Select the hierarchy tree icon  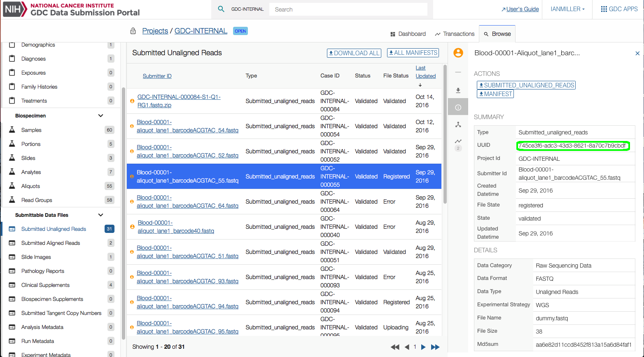(458, 124)
